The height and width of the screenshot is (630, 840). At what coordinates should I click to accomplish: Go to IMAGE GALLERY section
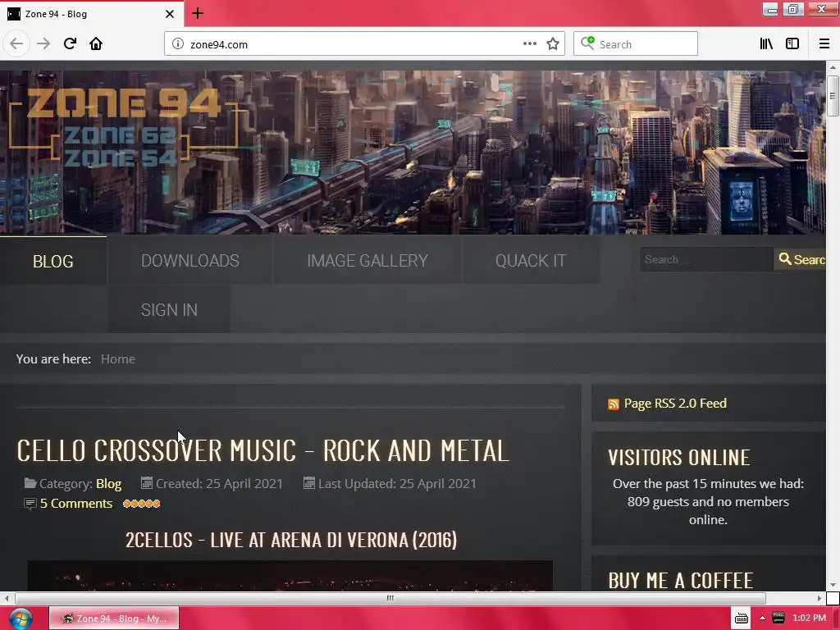[x=367, y=260]
